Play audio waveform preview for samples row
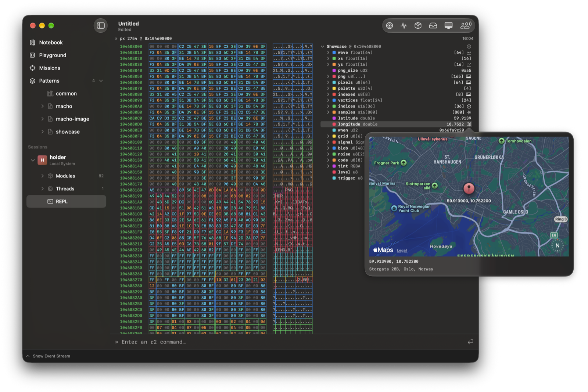 tap(469, 112)
